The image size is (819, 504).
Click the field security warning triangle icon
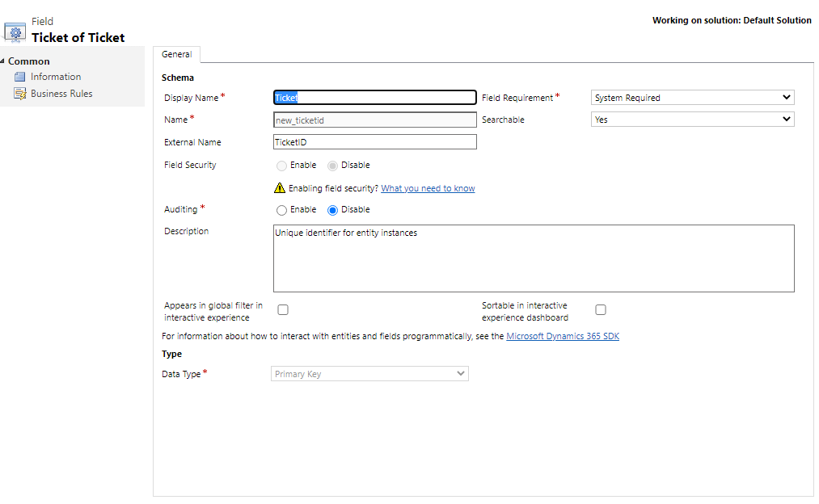click(280, 188)
